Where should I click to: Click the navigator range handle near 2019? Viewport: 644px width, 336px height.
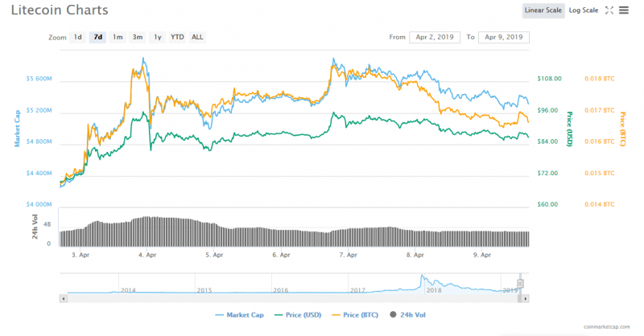[x=520, y=283]
